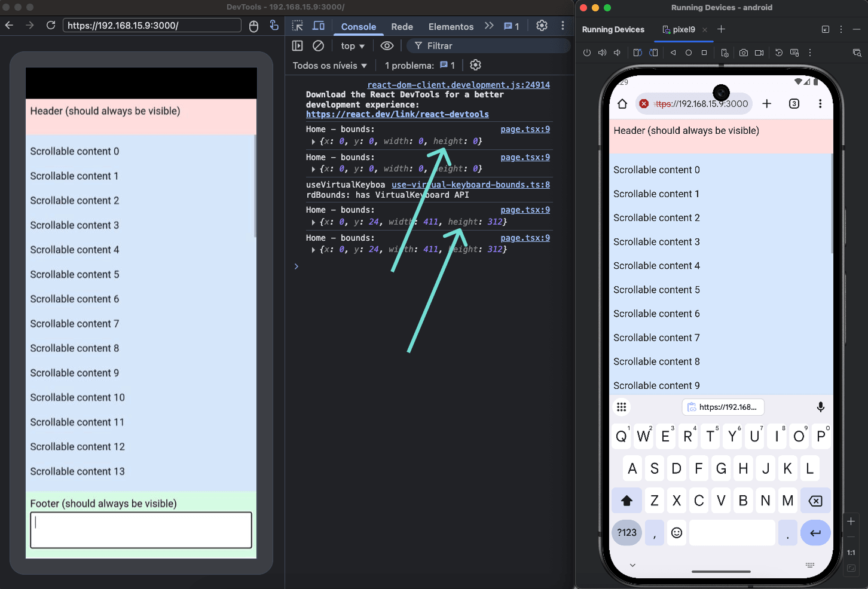
Task: Open DevTools settings gear
Action: [542, 26]
